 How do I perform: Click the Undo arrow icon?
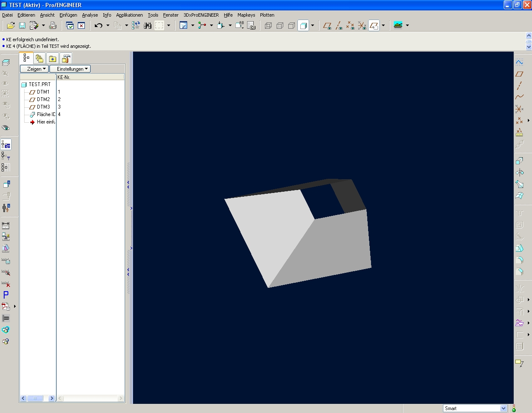[99, 25]
